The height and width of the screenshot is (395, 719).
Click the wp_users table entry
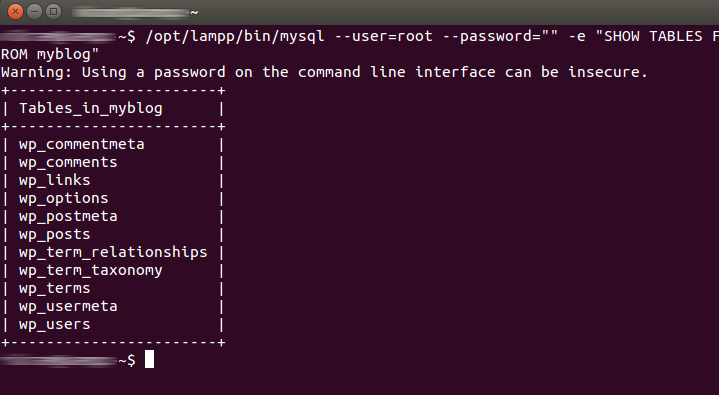pos(55,324)
